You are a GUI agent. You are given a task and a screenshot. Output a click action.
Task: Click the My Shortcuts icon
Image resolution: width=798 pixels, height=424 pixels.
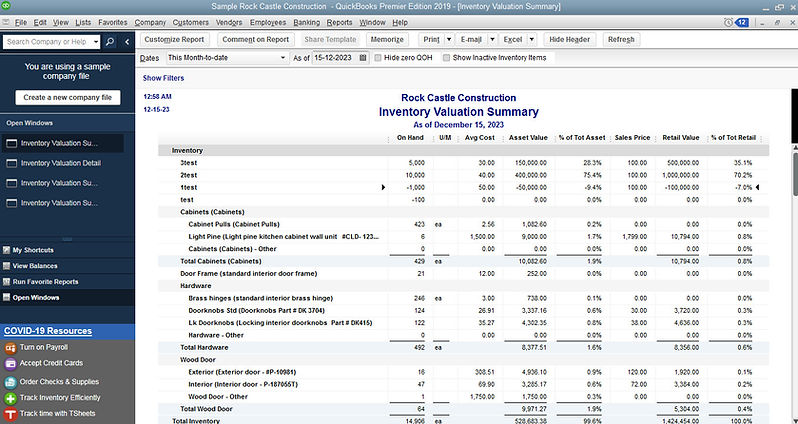click(7, 250)
